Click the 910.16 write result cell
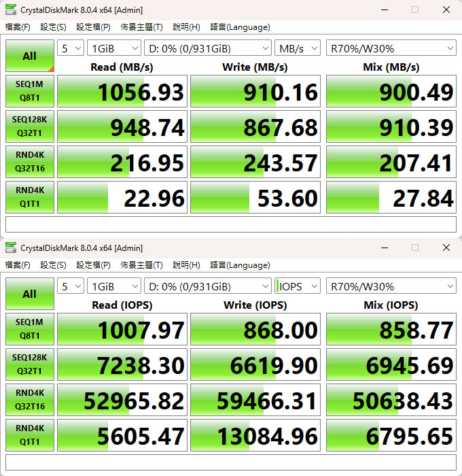The height and width of the screenshot is (476, 462). tap(255, 91)
